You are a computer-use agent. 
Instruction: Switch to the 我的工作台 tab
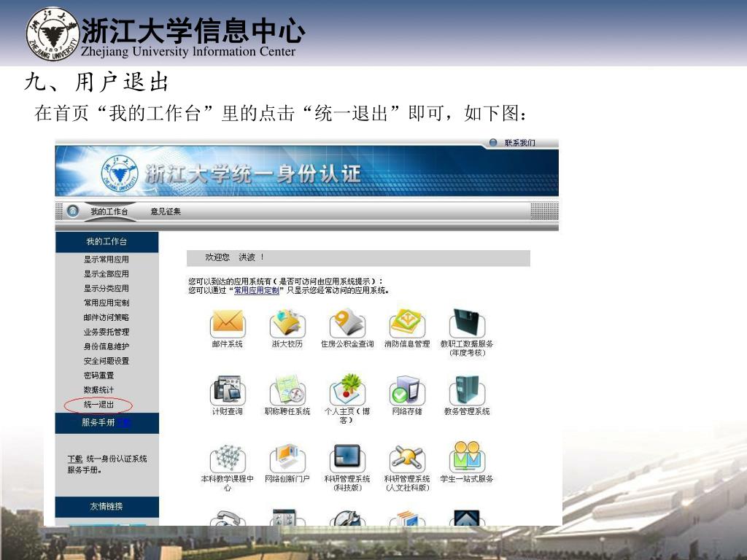click(109, 211)
